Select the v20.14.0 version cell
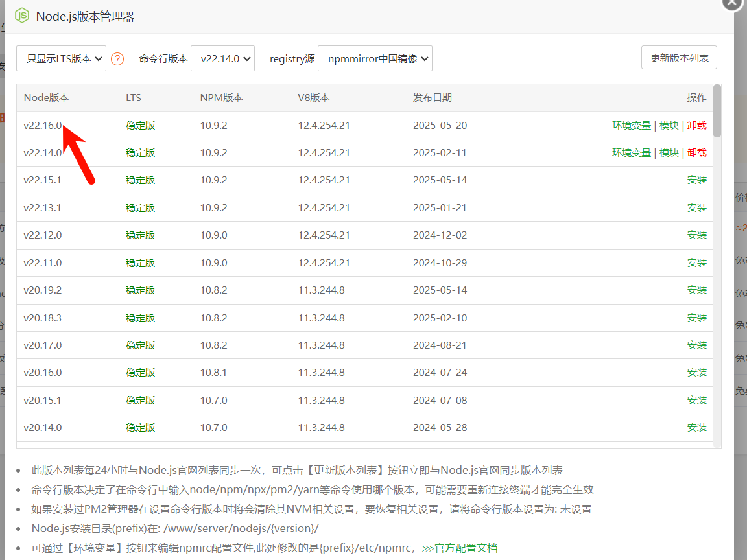Viewport: 747px width, 560px height. coord(42,427)
